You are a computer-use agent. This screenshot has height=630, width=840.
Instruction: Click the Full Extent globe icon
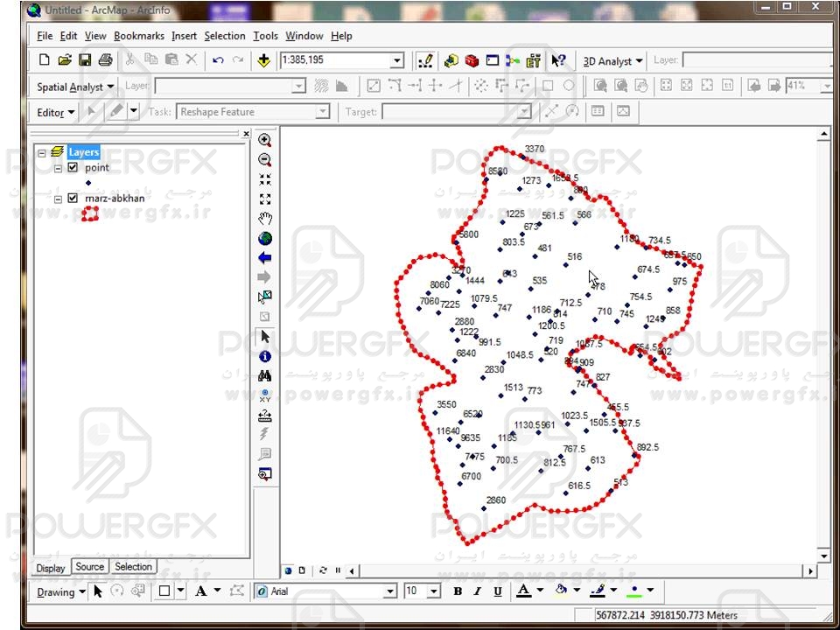[265, 239]
